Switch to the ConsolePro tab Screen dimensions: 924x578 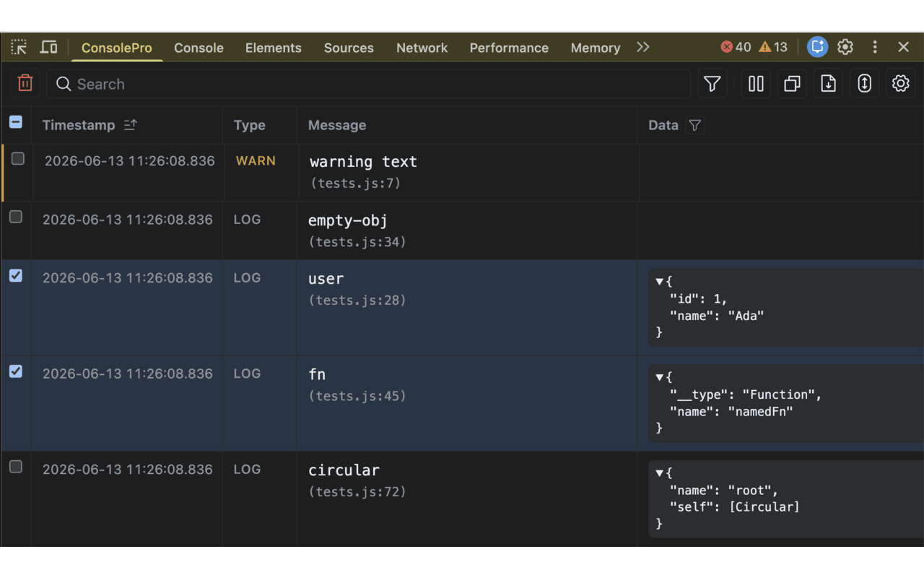click(x=117, y=48)
